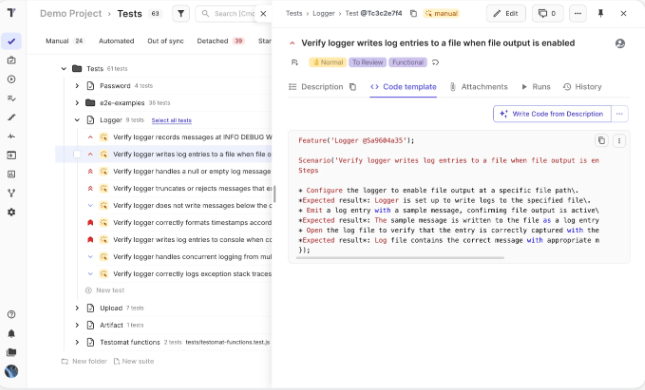
Task: Click the Testomat logo at top left
Action: point(12,13)
